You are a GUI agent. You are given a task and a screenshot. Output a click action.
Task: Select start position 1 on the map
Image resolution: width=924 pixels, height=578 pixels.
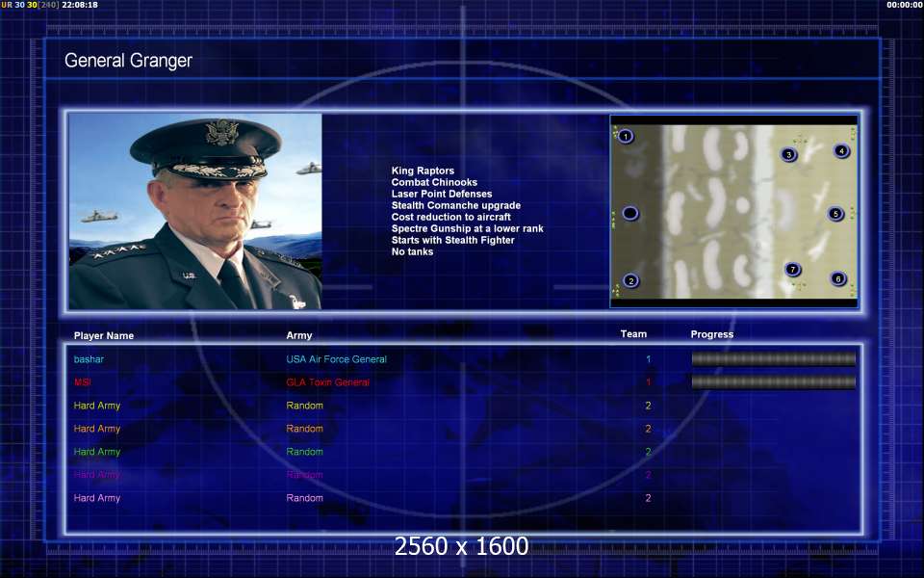(626, 136)
